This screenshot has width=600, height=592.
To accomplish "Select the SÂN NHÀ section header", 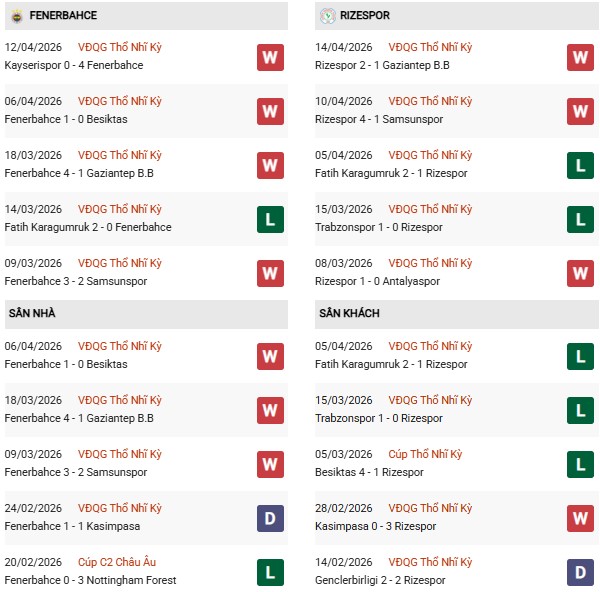I will coord(33,314).
